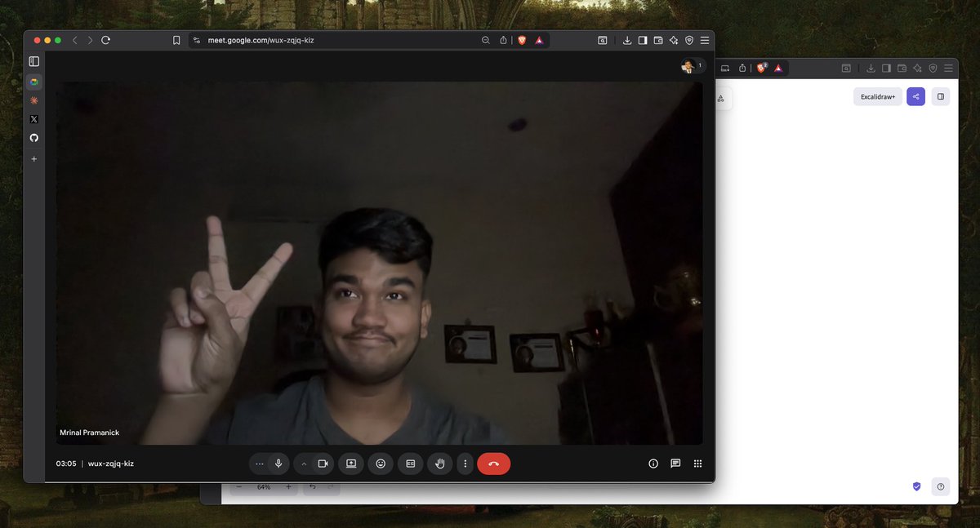
Task: Go back in the Meet browser window
Action: (74, 40)
